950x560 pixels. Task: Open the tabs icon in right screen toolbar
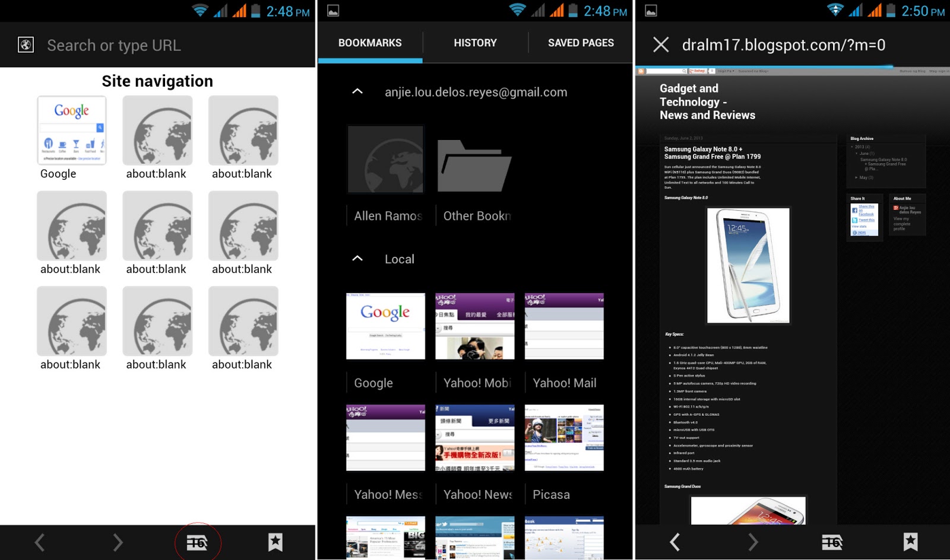pos(832,542)
